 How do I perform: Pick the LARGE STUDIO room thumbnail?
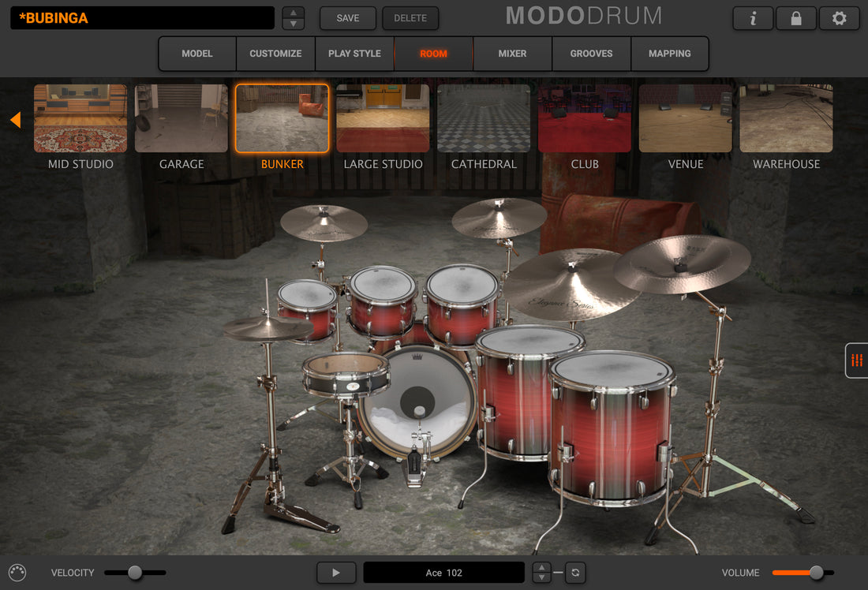(383, 118)
